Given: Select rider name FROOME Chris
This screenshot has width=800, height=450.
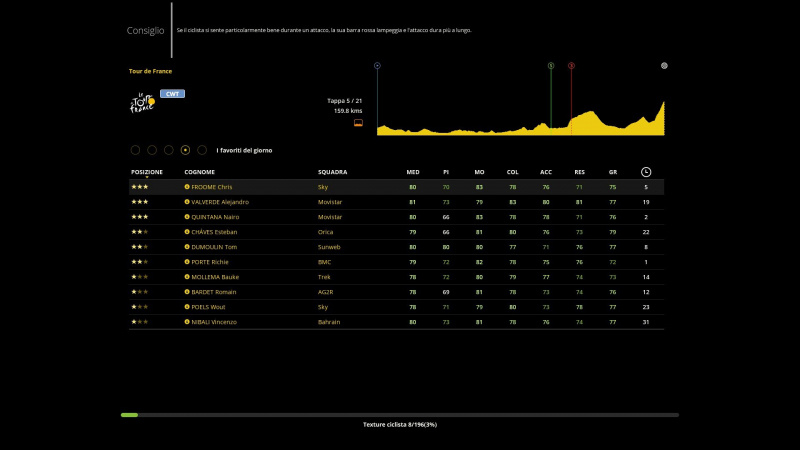Looking at the screenshot, I should [x=212, y=187].
